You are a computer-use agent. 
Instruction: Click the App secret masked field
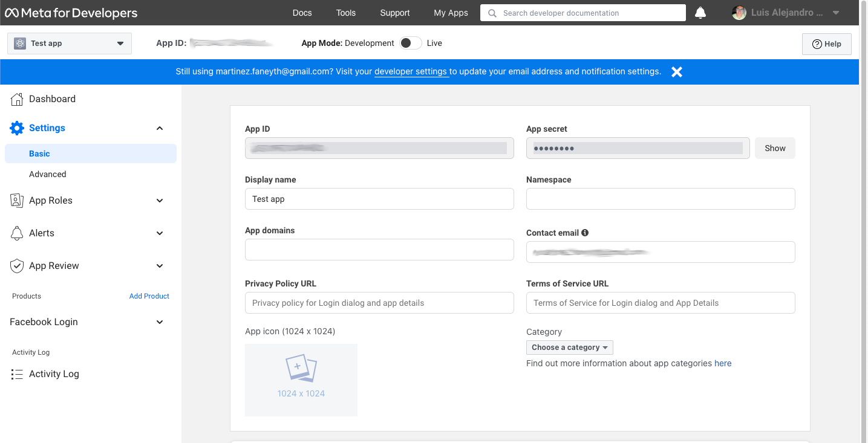pos(638,148)
